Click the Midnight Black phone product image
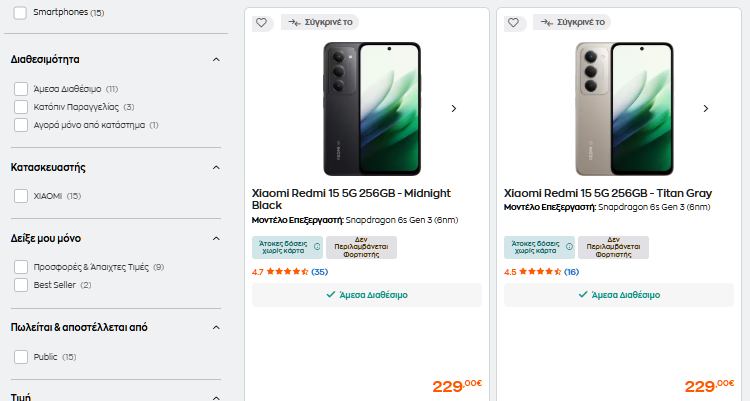 pos(367,108)
